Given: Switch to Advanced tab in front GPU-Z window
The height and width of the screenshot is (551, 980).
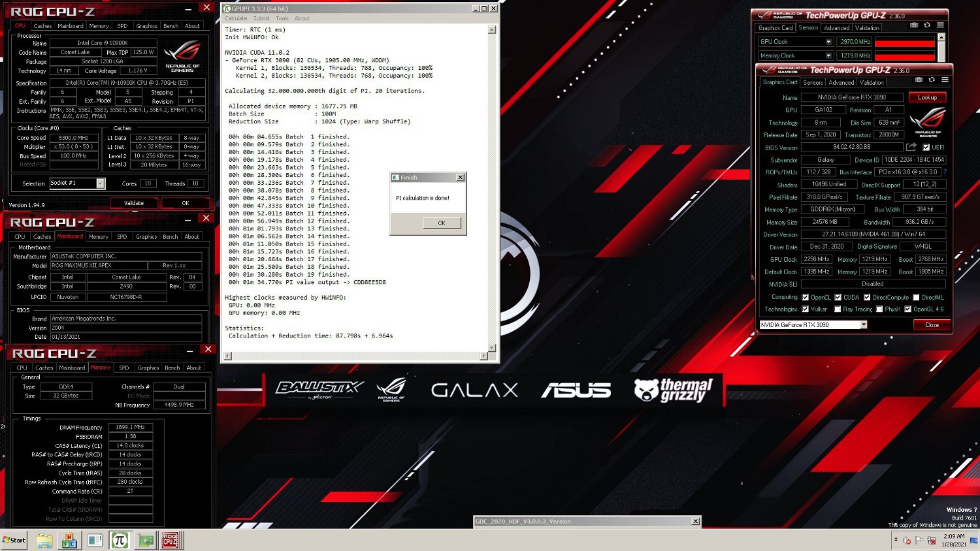Looking at the screenshot, I should (841, 83).
